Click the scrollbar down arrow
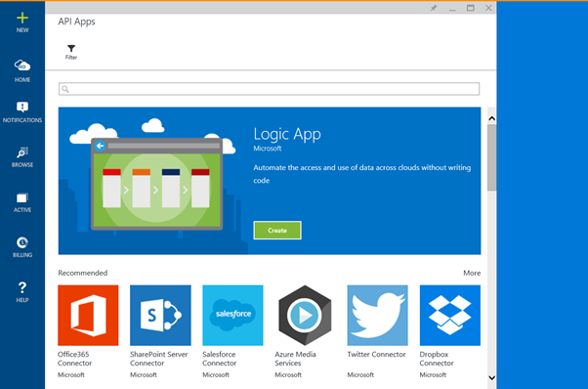Screen dimensions: 588x389 coord(491,377)
